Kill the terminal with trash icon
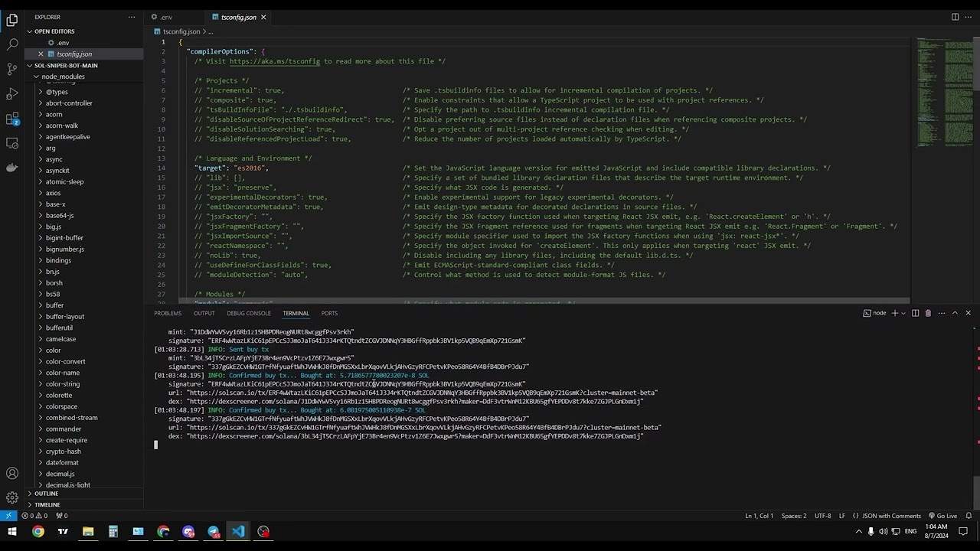 928,313
